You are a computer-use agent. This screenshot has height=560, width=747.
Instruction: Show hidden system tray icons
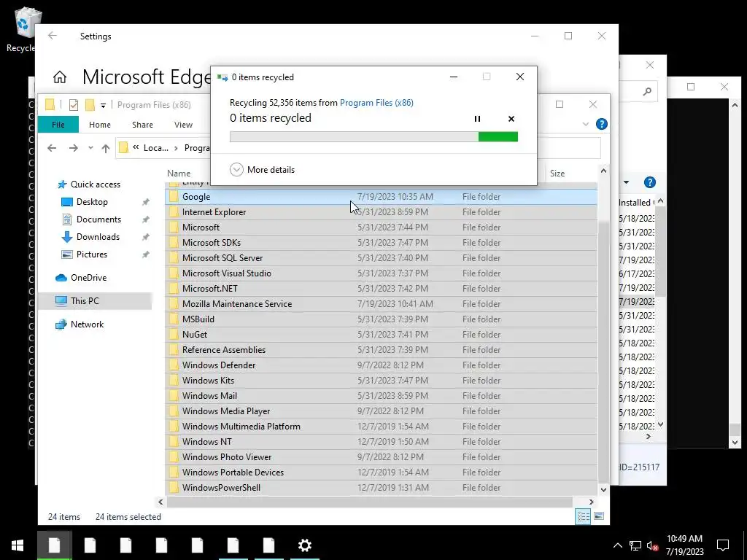tap(617, 545)
